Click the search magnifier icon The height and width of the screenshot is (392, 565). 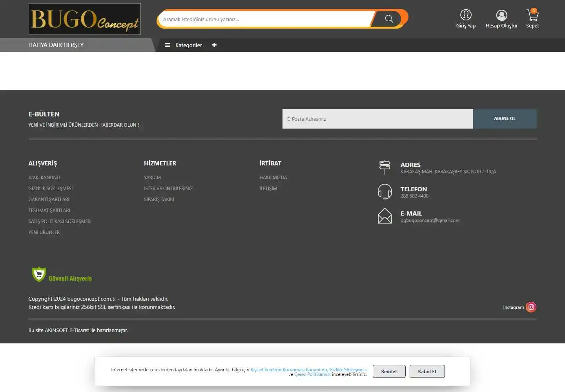click(389, 19)
